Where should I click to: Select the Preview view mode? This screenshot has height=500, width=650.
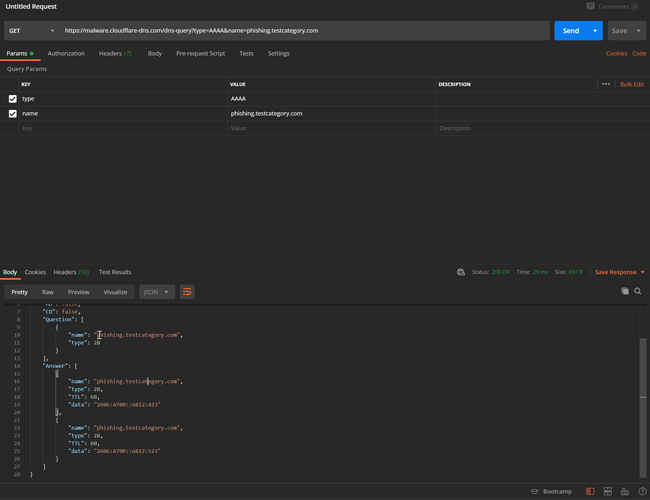point(78,292)
